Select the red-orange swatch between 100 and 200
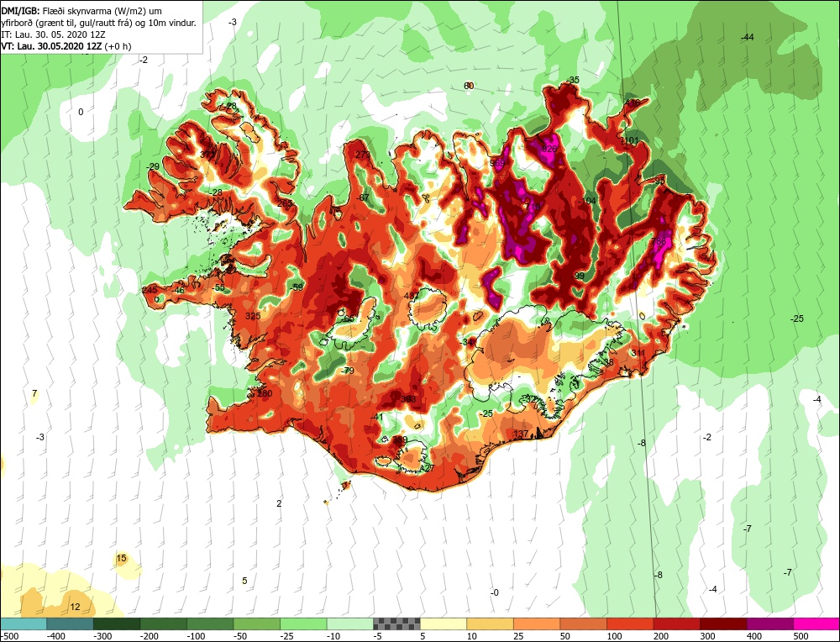Viewport: 840px width, 642px height. (x=630, y=624)
